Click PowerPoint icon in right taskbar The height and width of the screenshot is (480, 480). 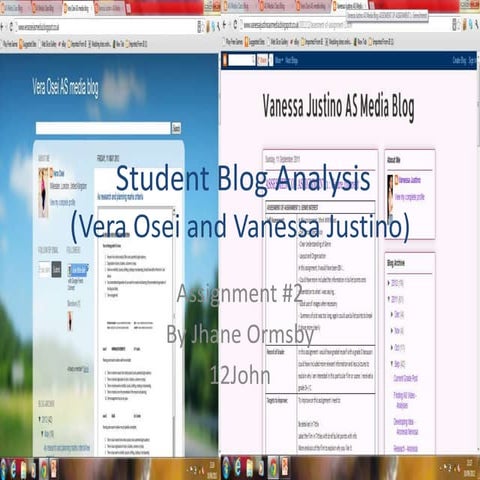[x=286, y=467]
